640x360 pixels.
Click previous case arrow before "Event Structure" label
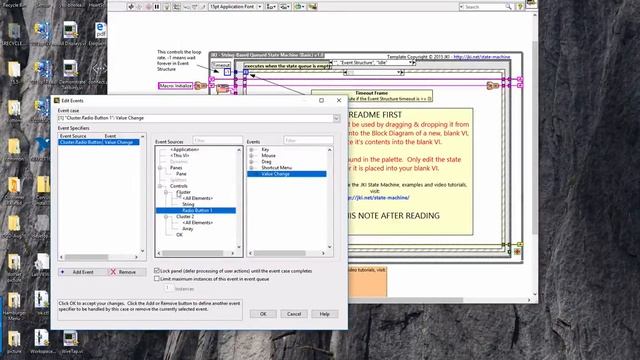point(331,63)
